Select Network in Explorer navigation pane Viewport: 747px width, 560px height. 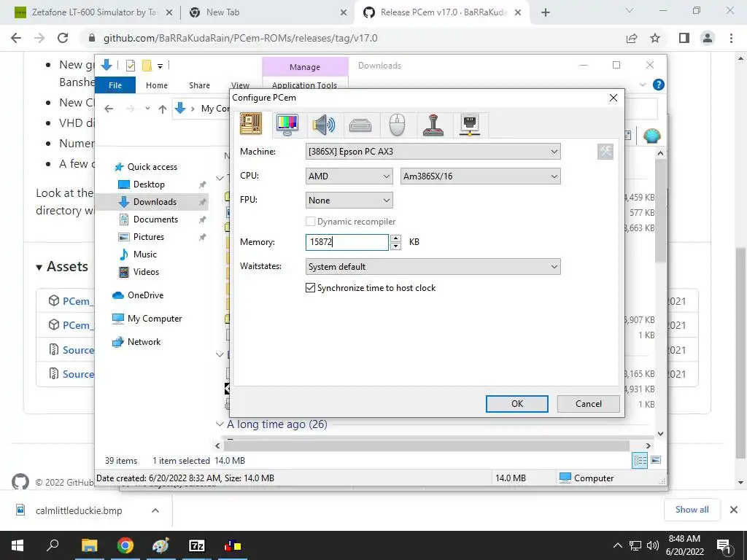pos(144,342)
